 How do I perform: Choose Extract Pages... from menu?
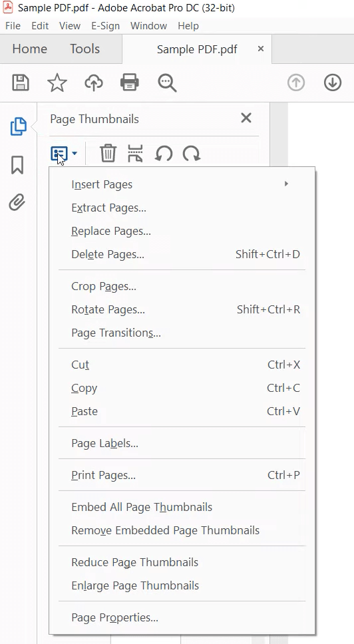[182, 208]
